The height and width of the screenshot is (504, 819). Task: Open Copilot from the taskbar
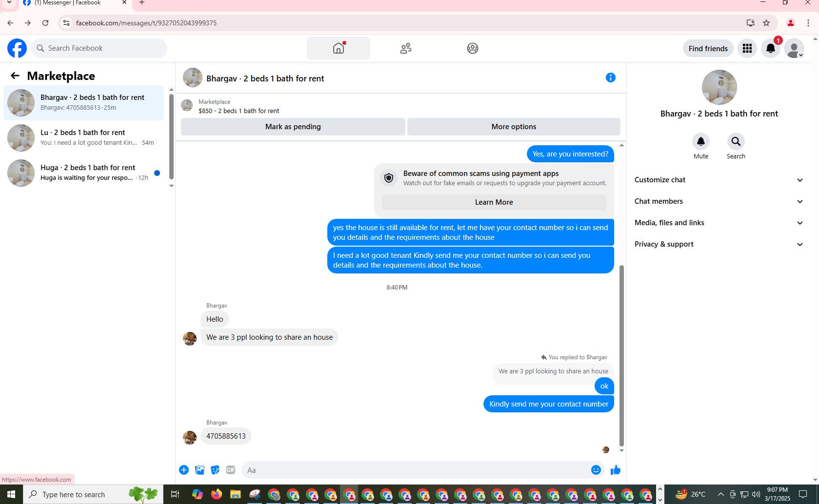click(197, 494)
